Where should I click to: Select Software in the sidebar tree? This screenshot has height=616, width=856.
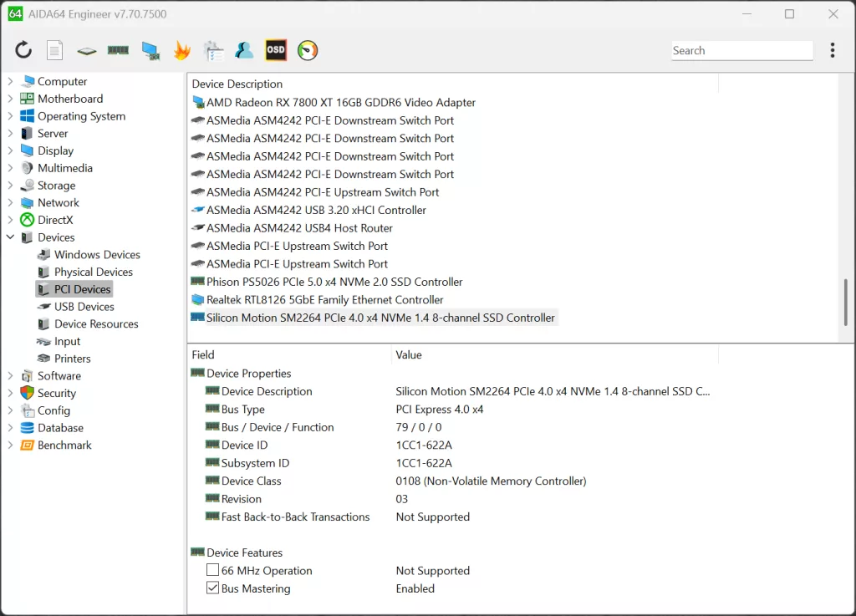59,376
